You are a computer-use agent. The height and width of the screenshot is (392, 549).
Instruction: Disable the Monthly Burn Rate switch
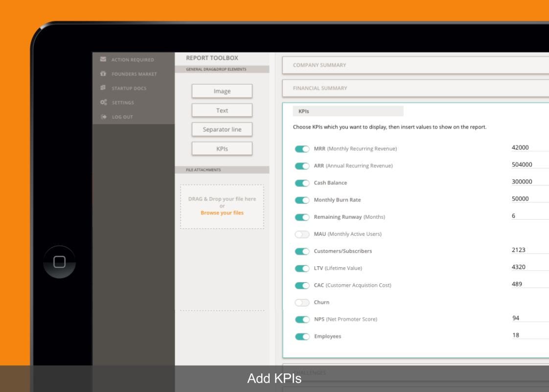coord(302,200)
